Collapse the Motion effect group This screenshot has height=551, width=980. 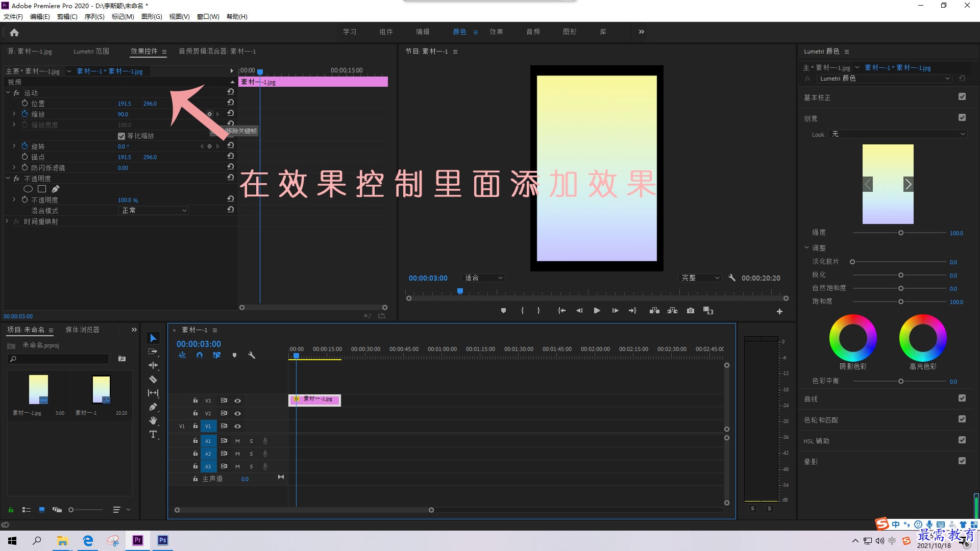(x=8, y=92)
